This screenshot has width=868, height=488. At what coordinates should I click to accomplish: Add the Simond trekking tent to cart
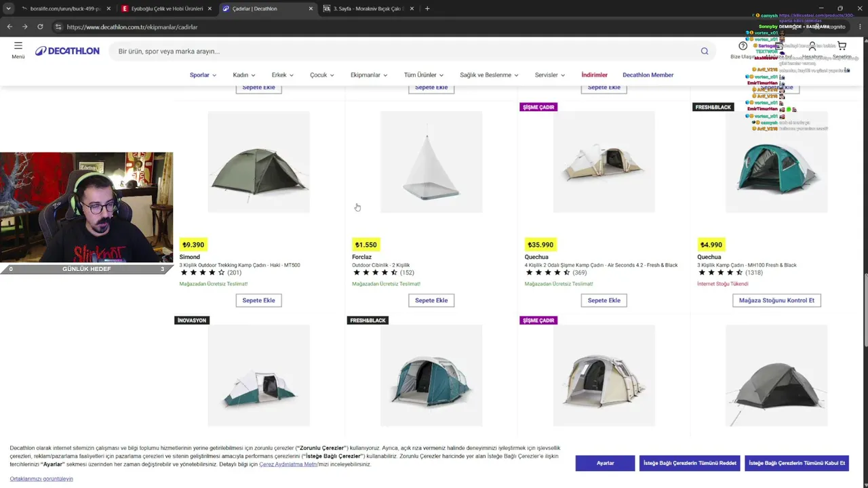pyautogui.click(x=258, y=300)
